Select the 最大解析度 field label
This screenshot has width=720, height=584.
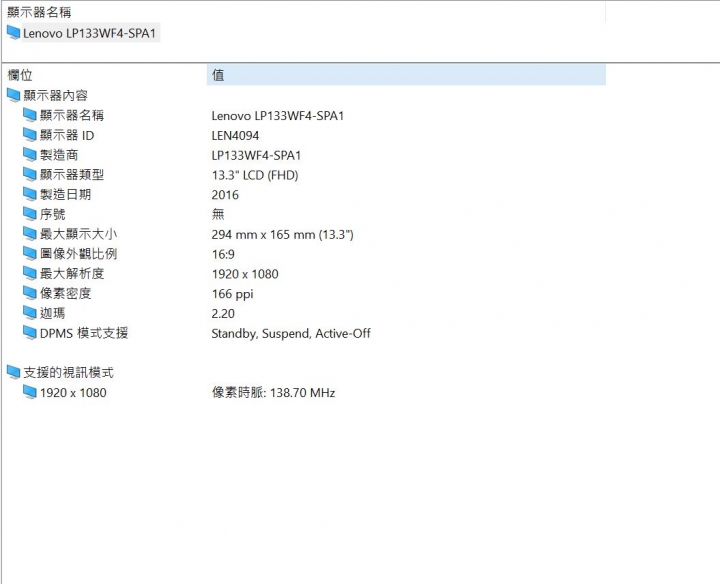coord(72,273)
